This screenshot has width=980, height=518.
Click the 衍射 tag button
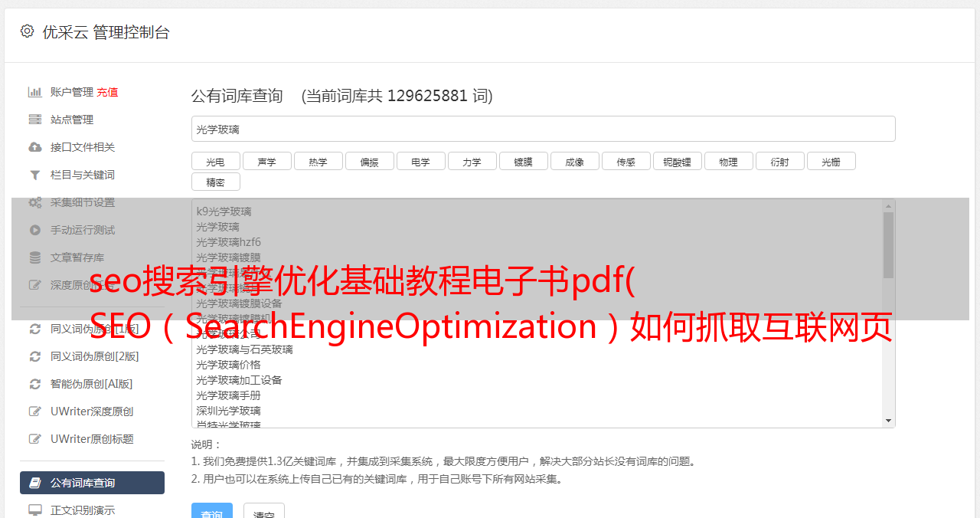pyautogui.click(x=779, y=161)
